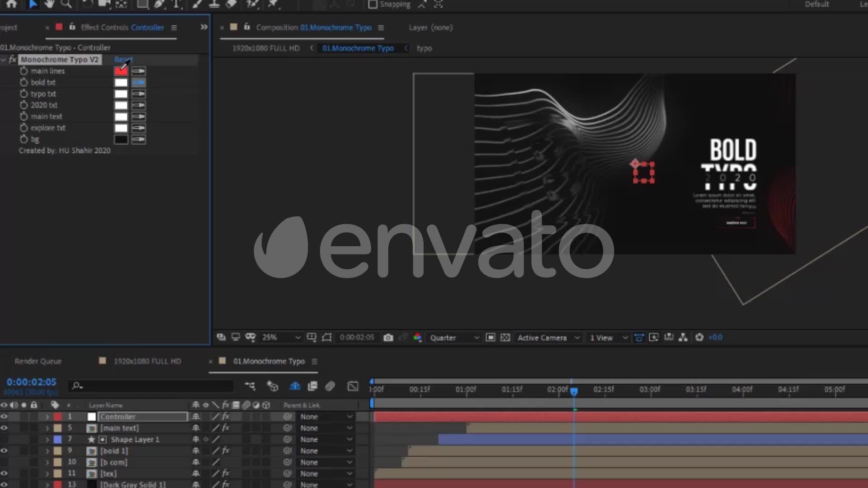
Task: Toggle the Region of Interest icon
Action: tap(491, 338)
